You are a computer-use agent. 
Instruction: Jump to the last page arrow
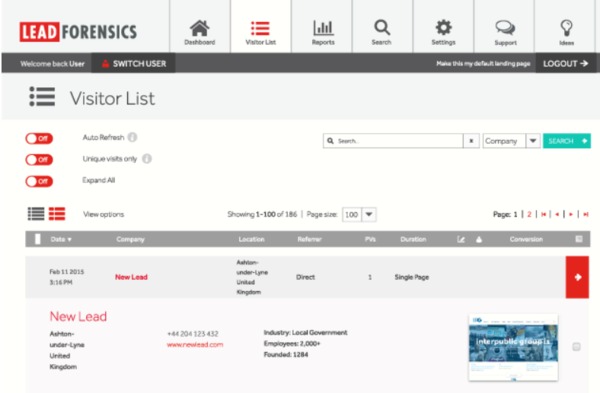click(585, 214)
